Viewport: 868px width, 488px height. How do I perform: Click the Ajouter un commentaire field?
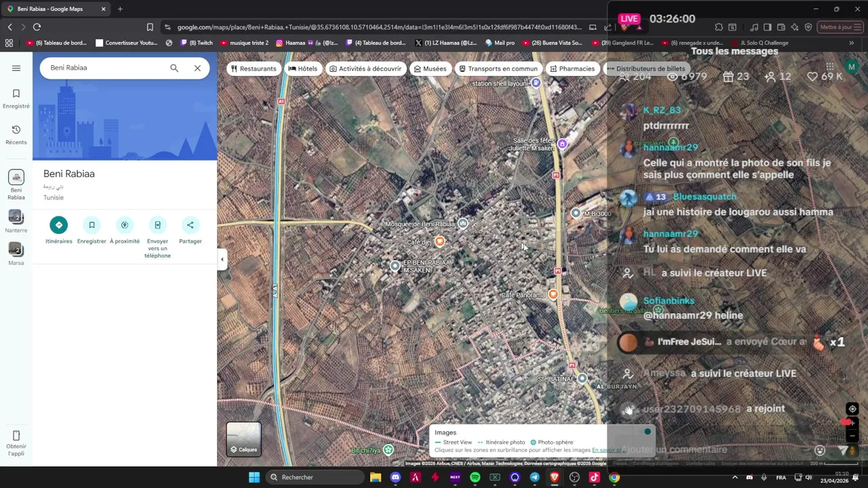click(675, 449)
